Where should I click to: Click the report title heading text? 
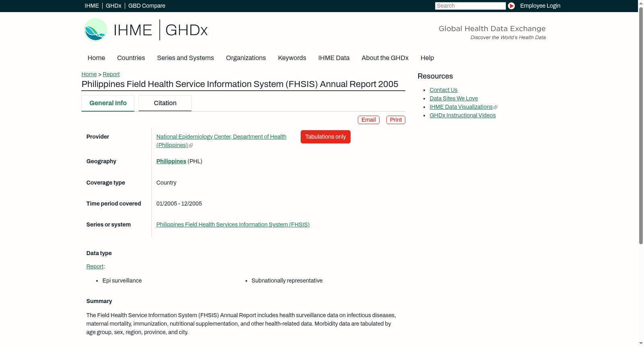(x=240, y=84)
